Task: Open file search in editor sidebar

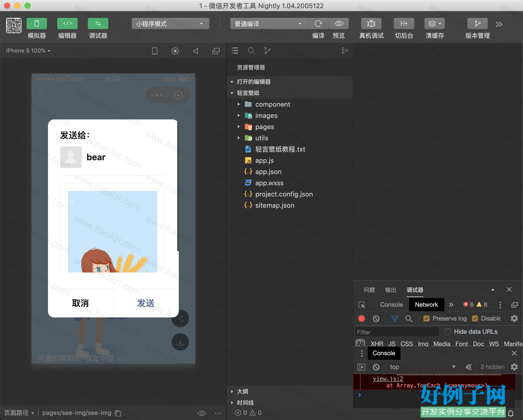Action: point(251,51)
